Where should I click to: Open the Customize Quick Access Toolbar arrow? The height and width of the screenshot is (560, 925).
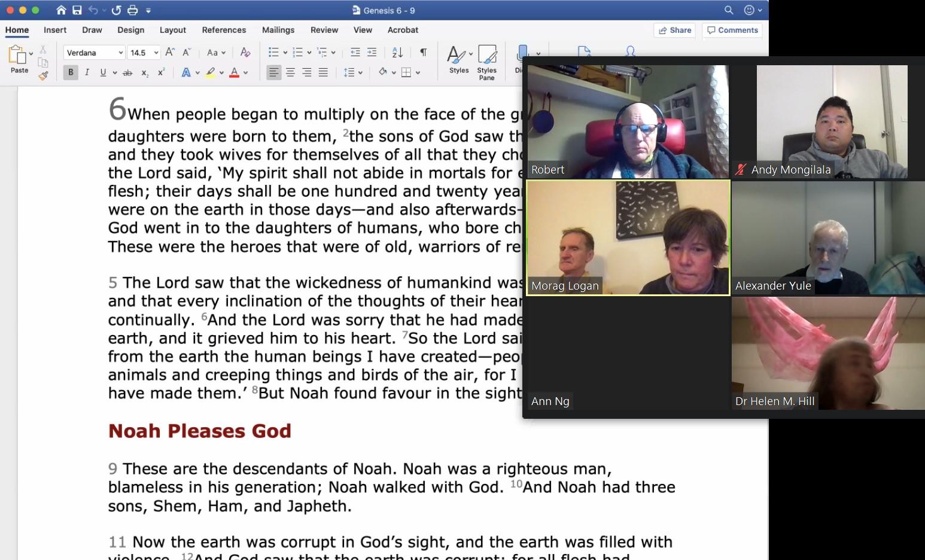148,11
